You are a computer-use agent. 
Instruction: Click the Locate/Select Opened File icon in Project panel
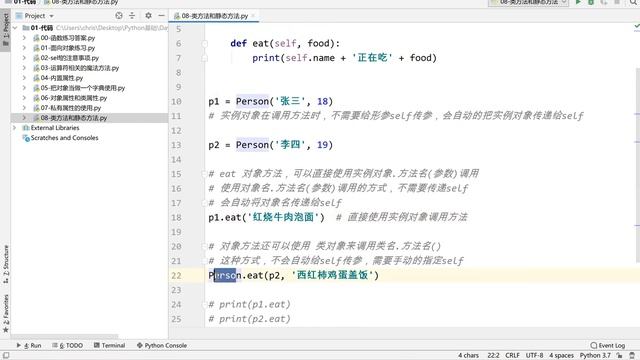pos(119,16)
